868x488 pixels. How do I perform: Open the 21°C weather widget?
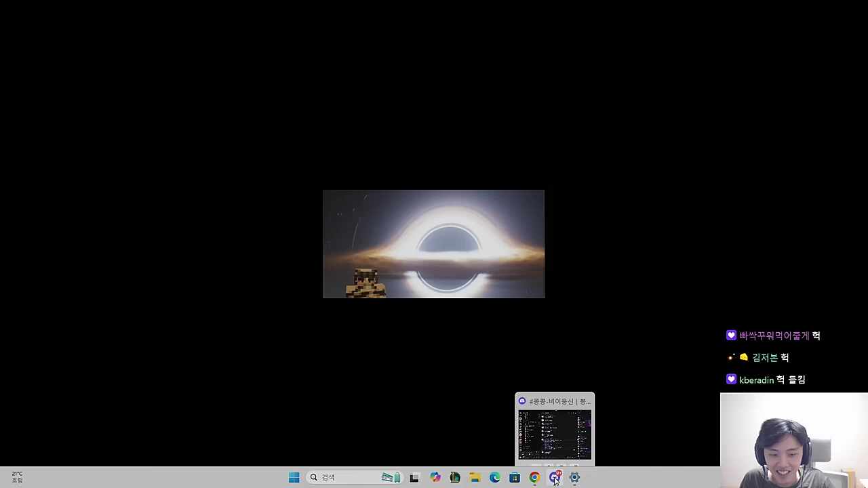point(17,477)
